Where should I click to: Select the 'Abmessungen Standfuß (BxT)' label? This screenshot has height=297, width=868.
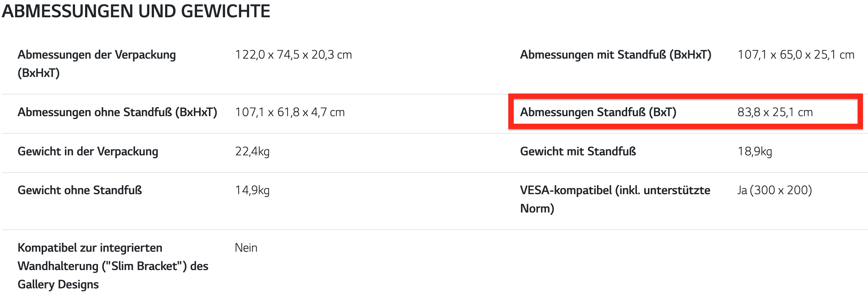point(598,112)
